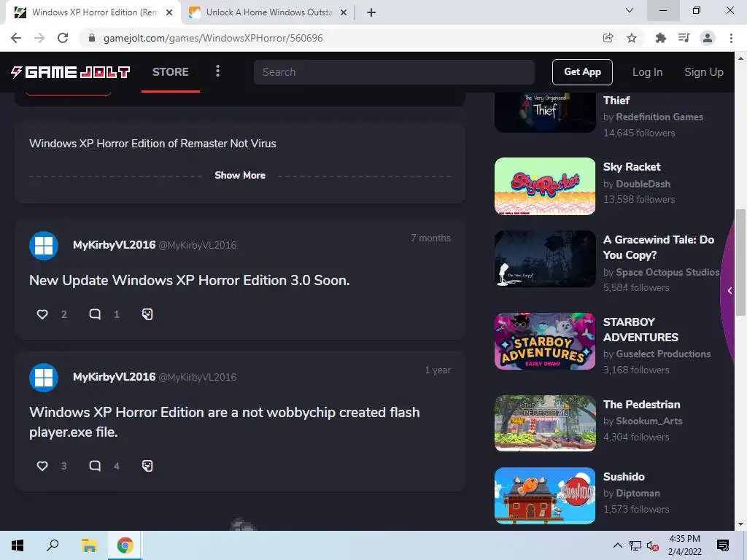Click the Game Jolt logo
Screen dimensions: 747x560
pyautogui.click(x=71, y=72)
